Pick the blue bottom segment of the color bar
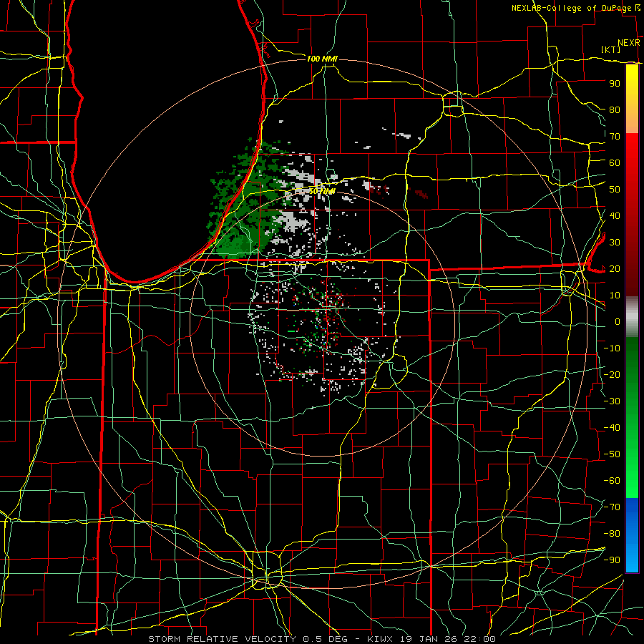644x644 pixels. (x=632, y=535)
